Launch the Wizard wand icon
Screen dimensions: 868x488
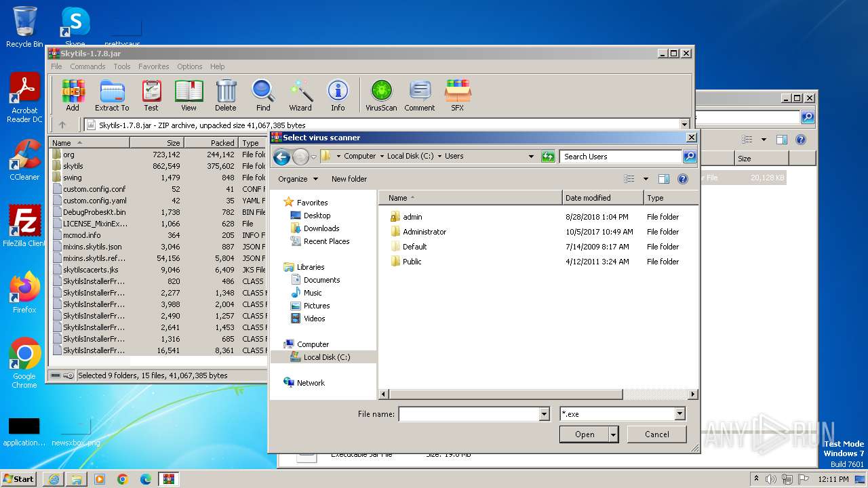(300, 95)
